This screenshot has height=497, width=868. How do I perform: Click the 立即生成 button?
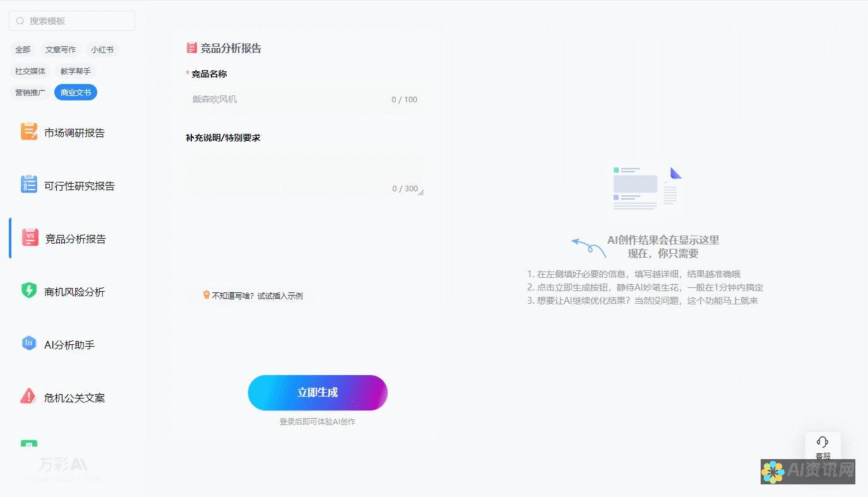[x=318, y=393]
